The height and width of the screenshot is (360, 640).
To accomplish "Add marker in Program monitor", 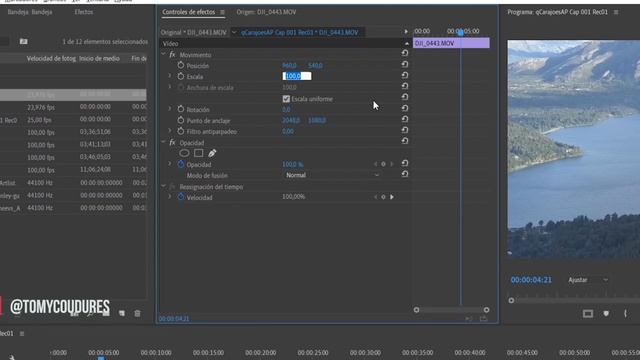I will [x=606, y=313].
